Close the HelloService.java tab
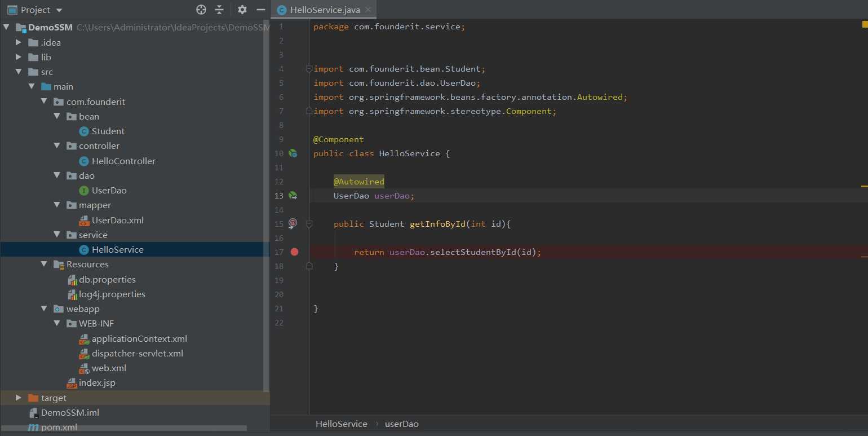Viewport: 868px width, 436px height. coord(367,10)
